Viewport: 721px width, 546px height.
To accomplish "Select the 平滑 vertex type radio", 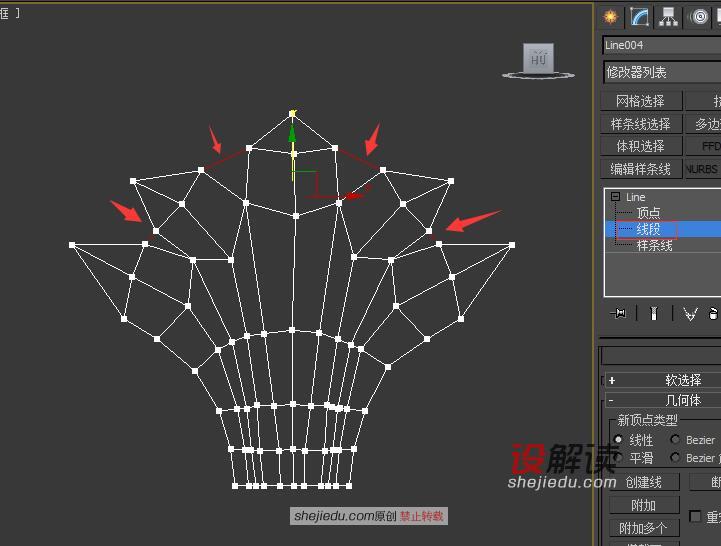I will 618,458.
